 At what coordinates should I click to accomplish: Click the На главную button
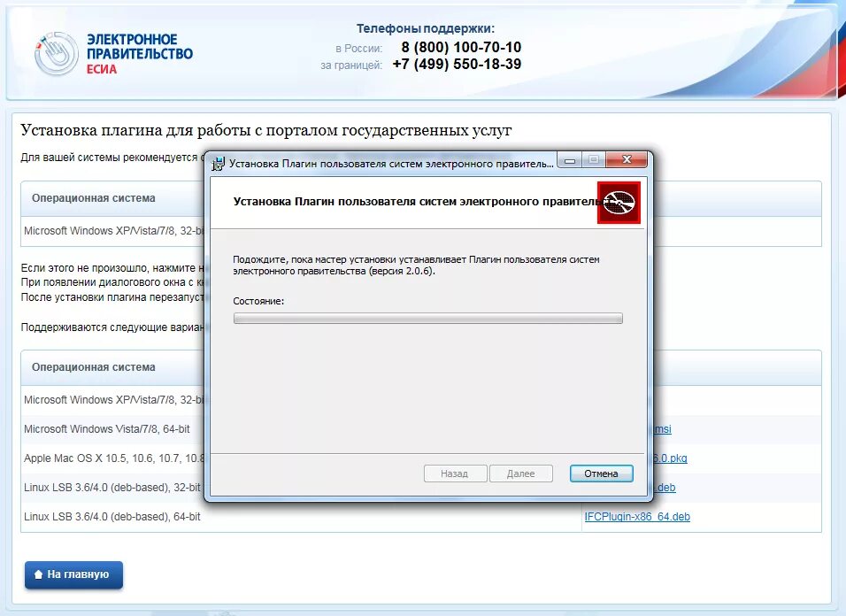[73, 574]
